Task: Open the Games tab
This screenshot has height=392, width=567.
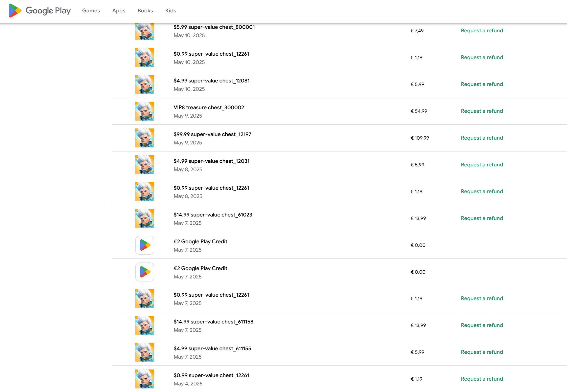Action: coord(91,11)
